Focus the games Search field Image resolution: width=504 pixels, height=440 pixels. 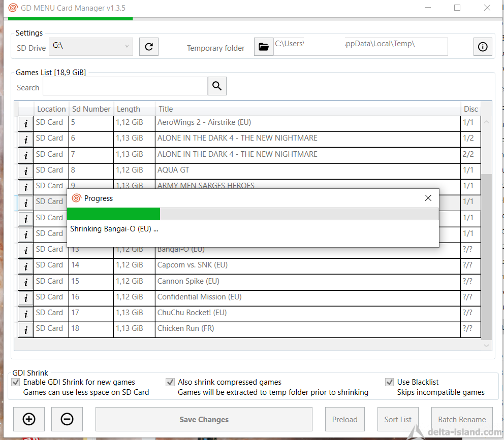(x=125, y=86)
